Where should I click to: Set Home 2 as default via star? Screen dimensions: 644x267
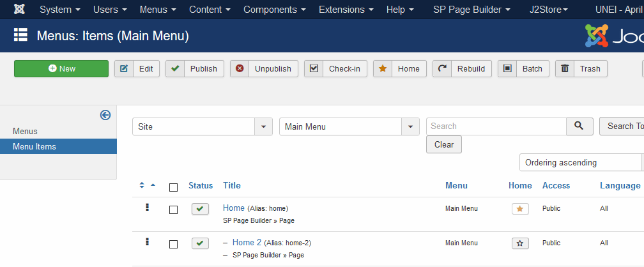[520, 243]
